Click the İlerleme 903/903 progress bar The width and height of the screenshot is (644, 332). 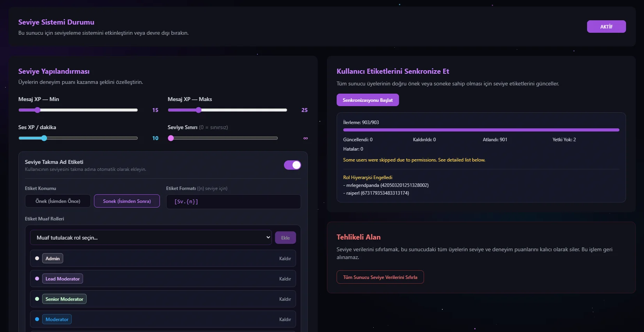coord(481,130)
